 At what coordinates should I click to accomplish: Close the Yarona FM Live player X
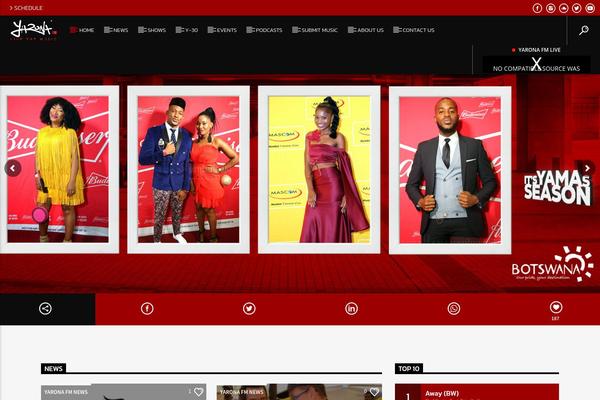536,64
